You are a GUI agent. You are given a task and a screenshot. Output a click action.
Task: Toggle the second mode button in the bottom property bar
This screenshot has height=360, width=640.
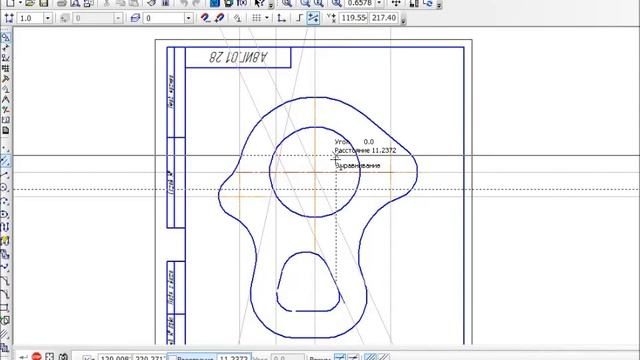click(x=353, y=357)
